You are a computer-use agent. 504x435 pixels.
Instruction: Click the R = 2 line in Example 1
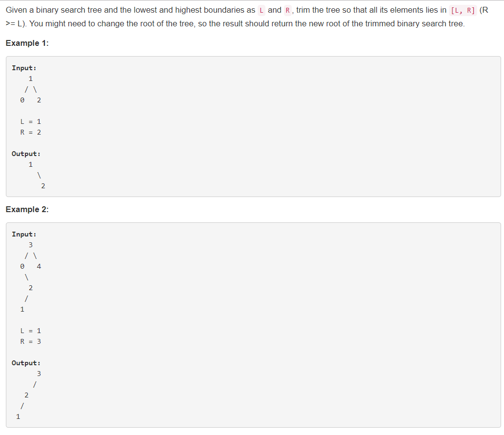pyautogui.click(x=31, y=132)
